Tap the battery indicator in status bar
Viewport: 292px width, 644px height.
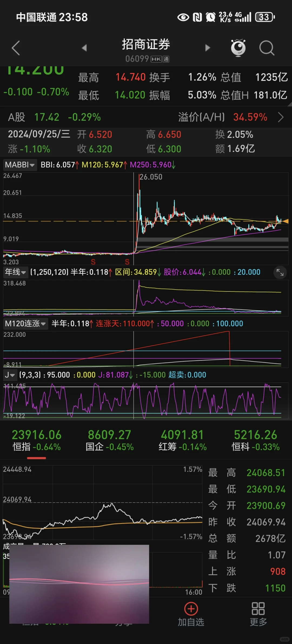point(265,17)
